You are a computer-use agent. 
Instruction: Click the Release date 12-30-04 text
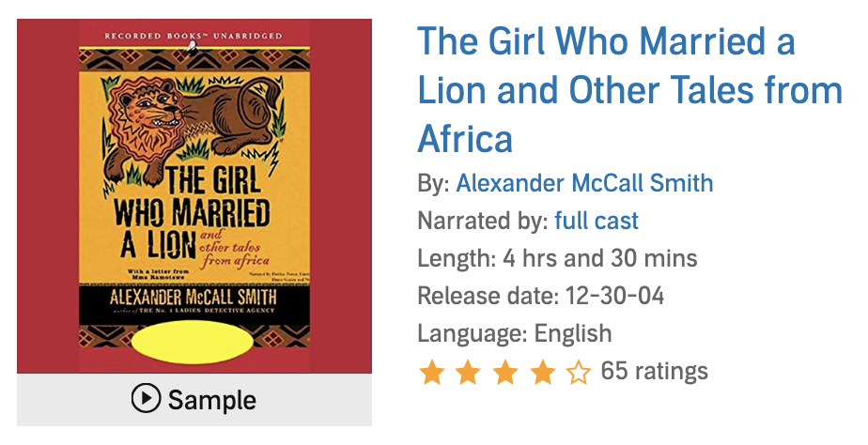[x=540, y=296]
